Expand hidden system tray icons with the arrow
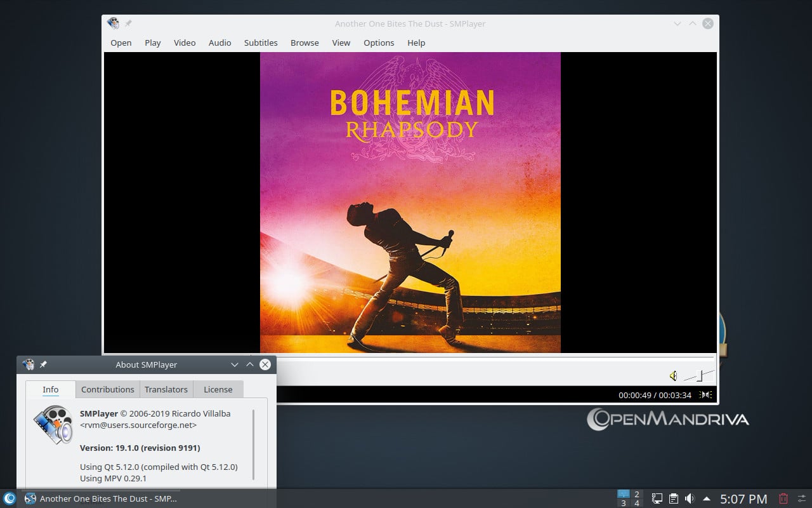 tap(706, 498)
